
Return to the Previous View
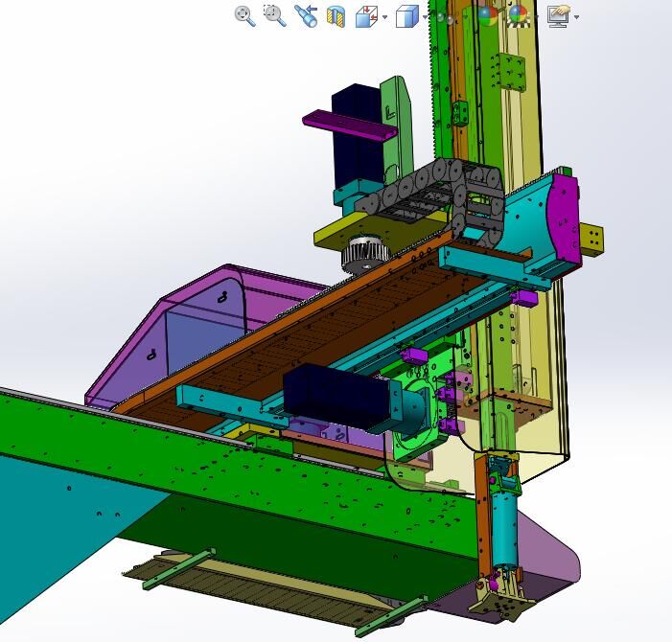click(306, 16)
